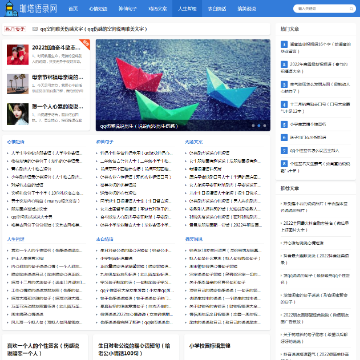Click rank badge number 6 in sidebar

284,137
